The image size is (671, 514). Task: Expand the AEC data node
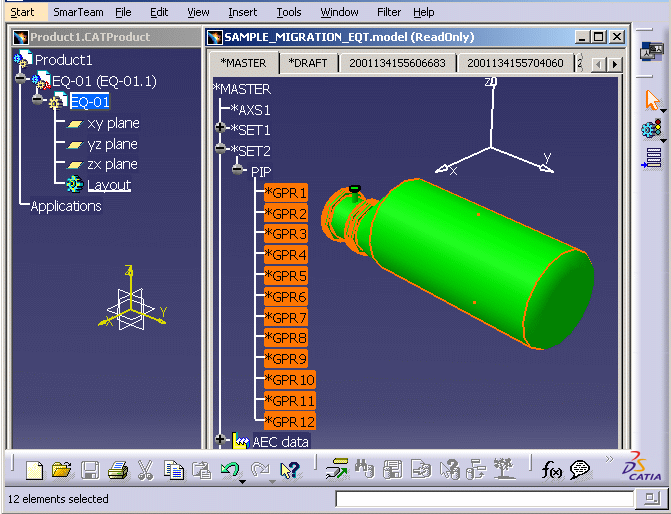pos(220,439)
